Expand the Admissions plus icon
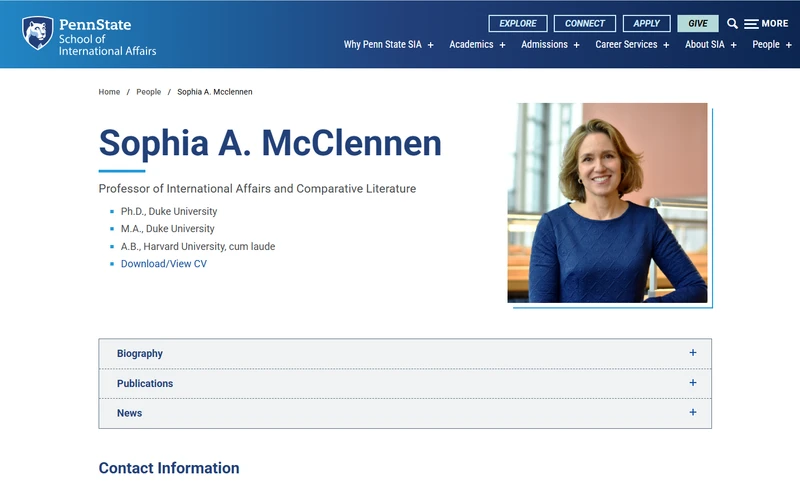This screenshot has height=481, width=800. point(577,45)
